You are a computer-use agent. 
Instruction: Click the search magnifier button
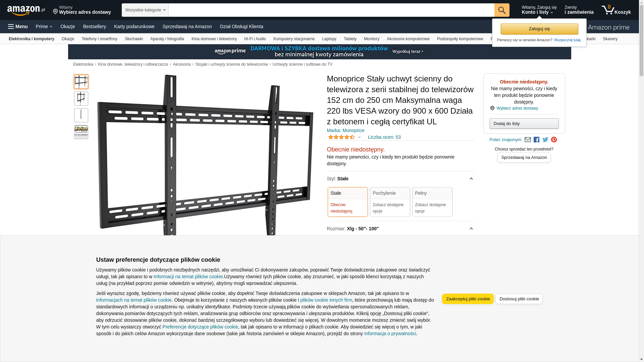click(502, 10)
